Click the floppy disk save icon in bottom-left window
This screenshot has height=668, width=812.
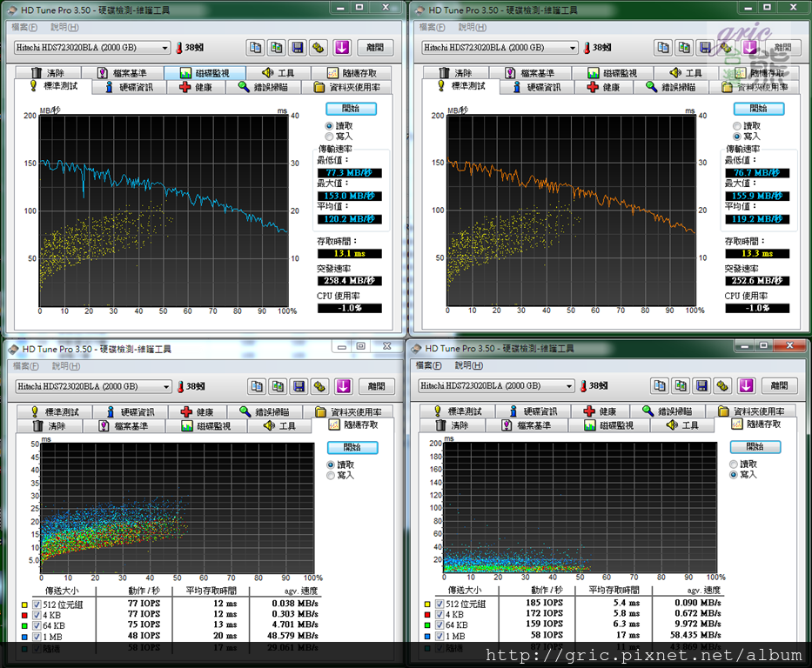(299, 386)
